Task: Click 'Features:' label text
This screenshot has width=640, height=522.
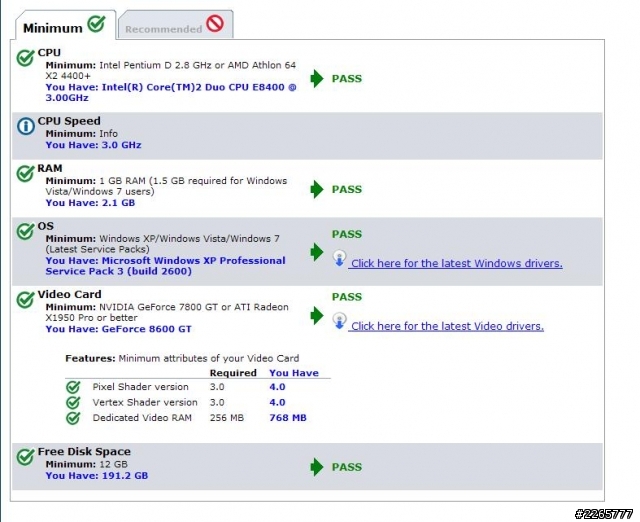Action: (90, 359)
